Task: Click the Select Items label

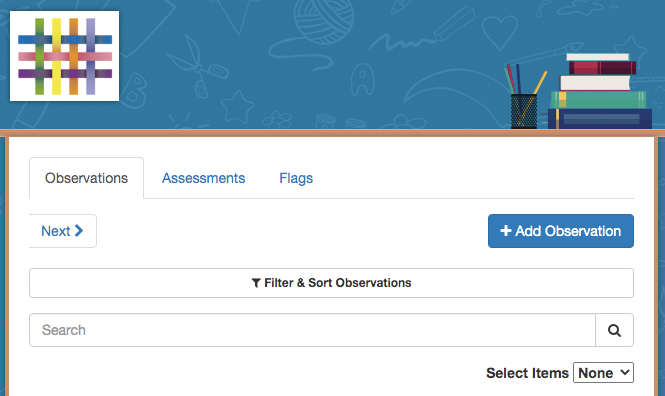Action: pos(527,373)
